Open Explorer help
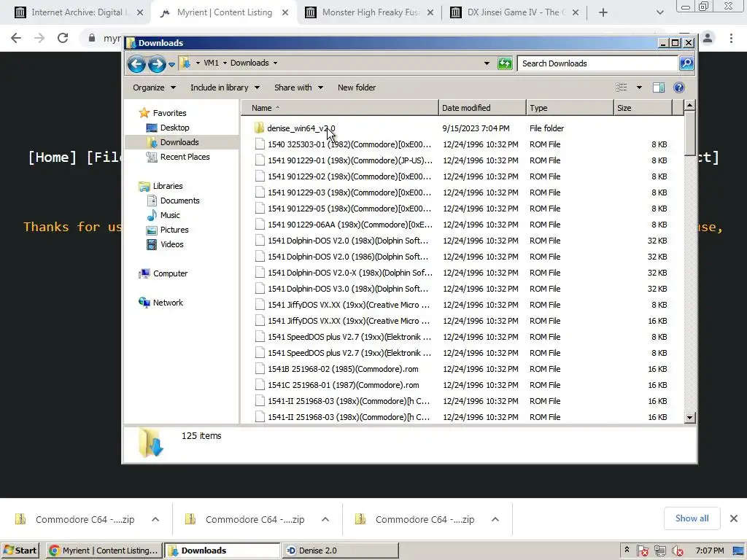The width and height of the screenshot is (747, 560). pos(679,87)
